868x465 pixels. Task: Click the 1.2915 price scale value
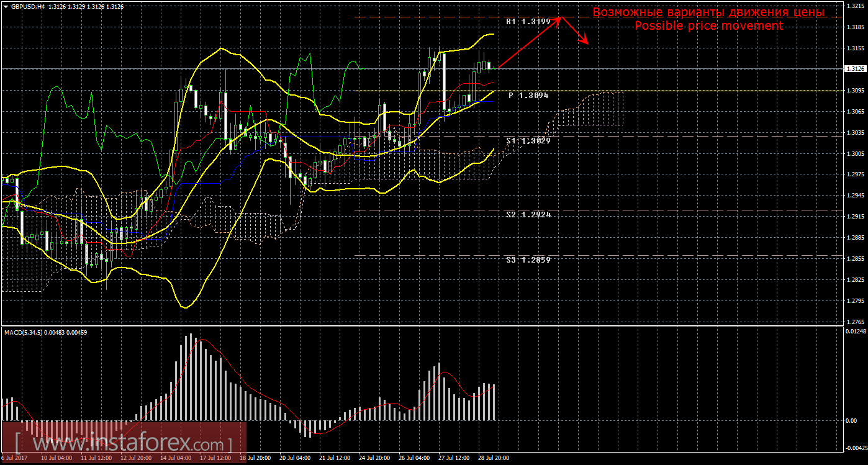click(x=856, y=217)
